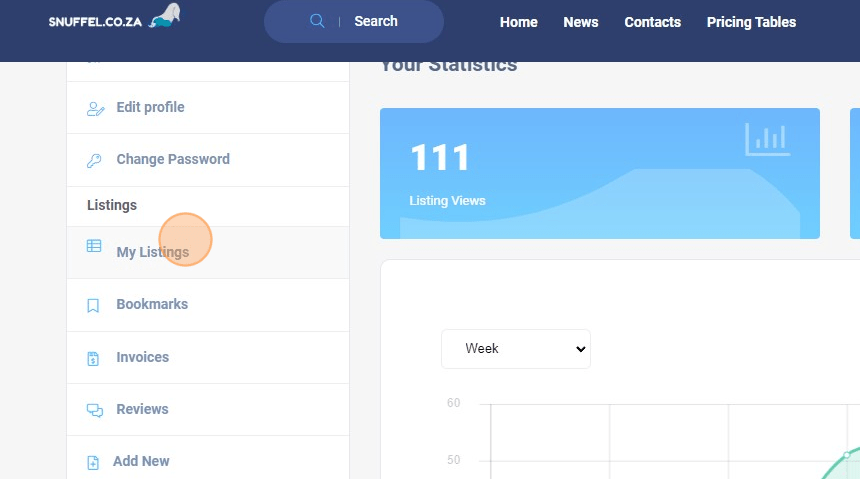Open Pricing Tables in navigation
This screenshot has height=479, width=860.
(751, 22)
